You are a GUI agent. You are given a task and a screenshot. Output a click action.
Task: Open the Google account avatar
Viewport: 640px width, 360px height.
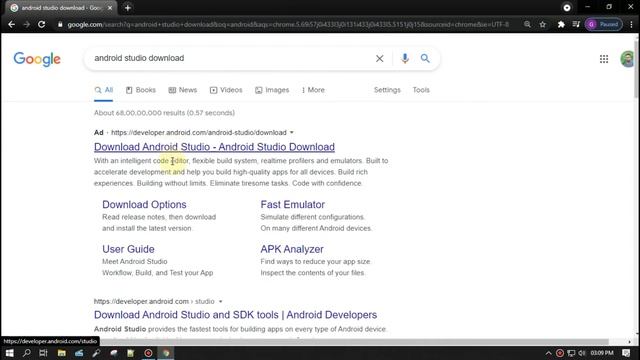(628, 59)
